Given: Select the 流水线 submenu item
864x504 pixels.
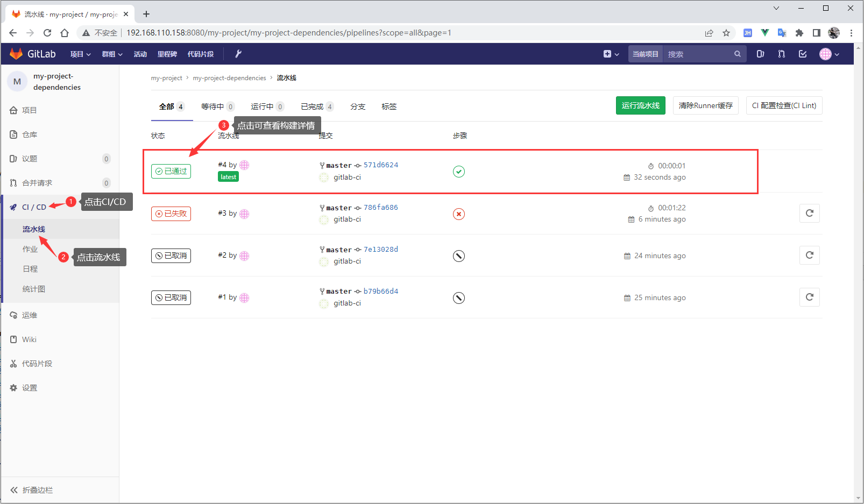Looking at the screenshot, I should (x=34, y=229).
